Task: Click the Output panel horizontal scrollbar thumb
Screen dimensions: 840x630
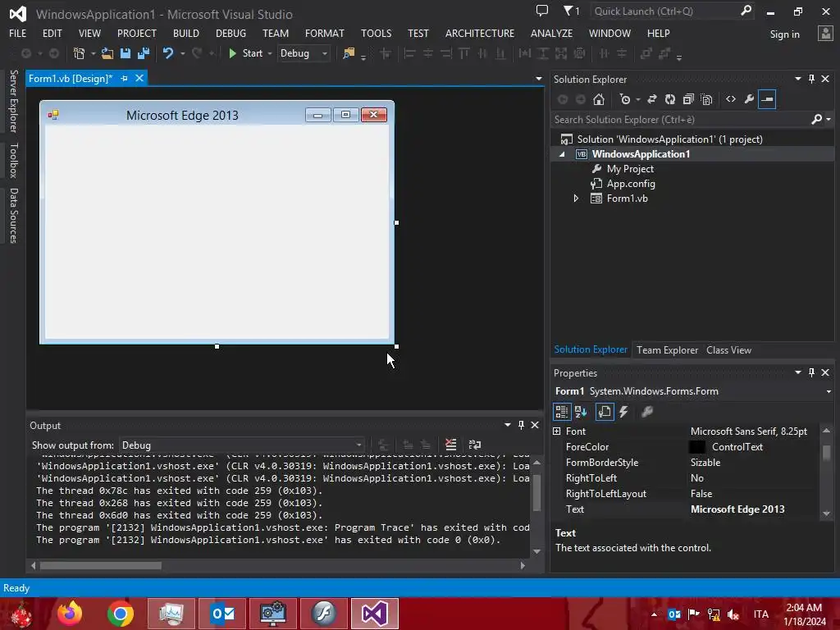Action: pyautogui.click(x=101, y=566)
